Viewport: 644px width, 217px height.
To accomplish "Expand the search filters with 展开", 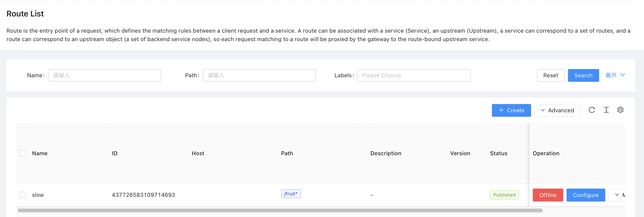I will tap(615, 75).
